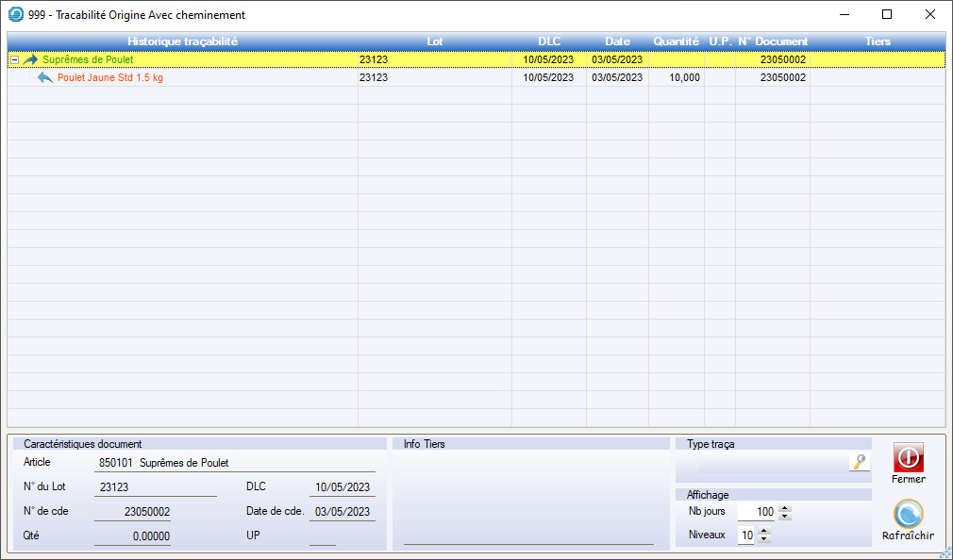Click the N° Document column header
The width and height of the screenshot is (953, 560).
point(772,41)
